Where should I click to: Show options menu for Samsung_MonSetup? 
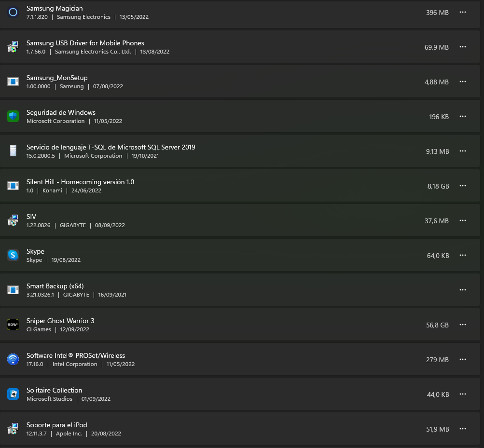click(x=463, y=82)
